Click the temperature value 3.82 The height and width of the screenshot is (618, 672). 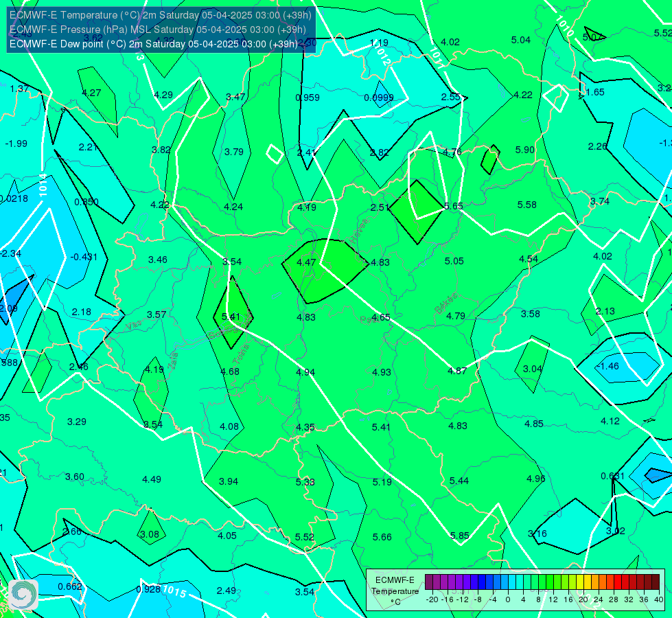[161, 150]
